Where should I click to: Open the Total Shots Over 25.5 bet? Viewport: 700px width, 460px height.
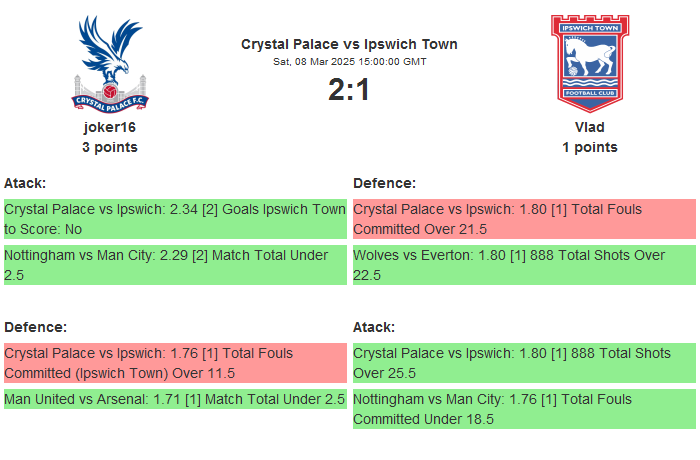tap(524, 363)
